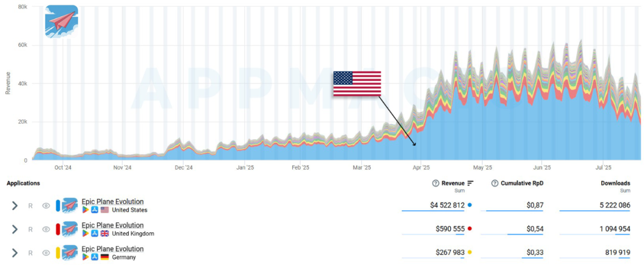Click the paper plane app icon on the chart
The image size is (644, 265).
pyautogui.click(x=61, y=21)
